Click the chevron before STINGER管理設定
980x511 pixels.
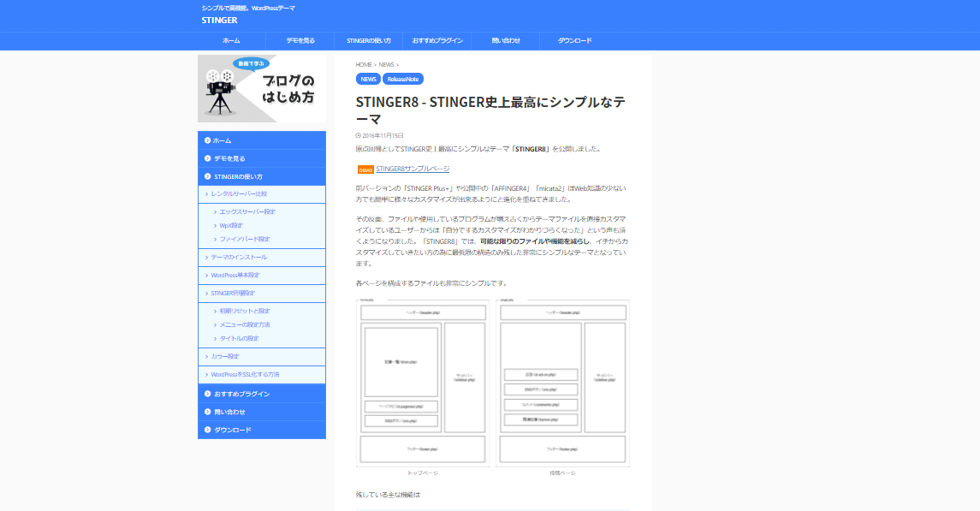(x=207, y=294)
